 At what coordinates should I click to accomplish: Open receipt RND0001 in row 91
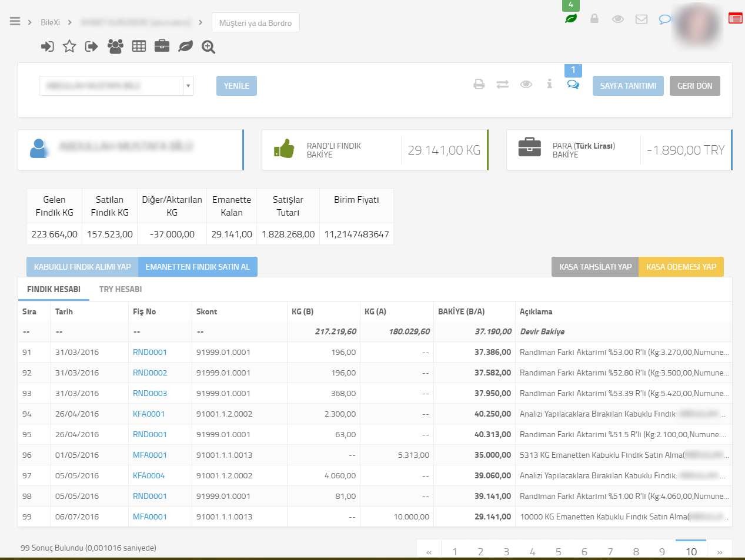point(150,352)
